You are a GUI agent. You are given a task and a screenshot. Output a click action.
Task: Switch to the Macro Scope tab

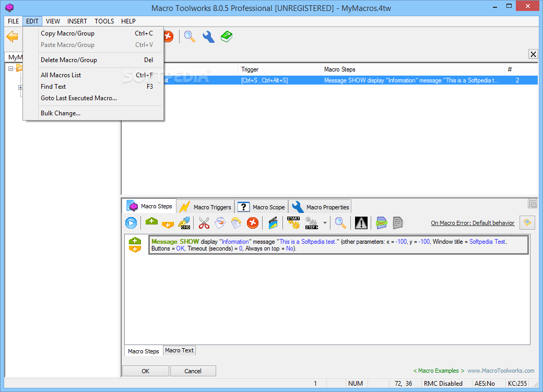pyautogui.click(x=262, y=207)
